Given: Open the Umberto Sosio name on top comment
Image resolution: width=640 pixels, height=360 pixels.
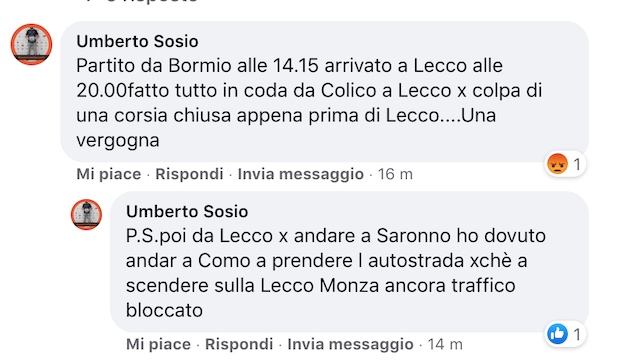Looking at the screenshot, I should point(137,41).
